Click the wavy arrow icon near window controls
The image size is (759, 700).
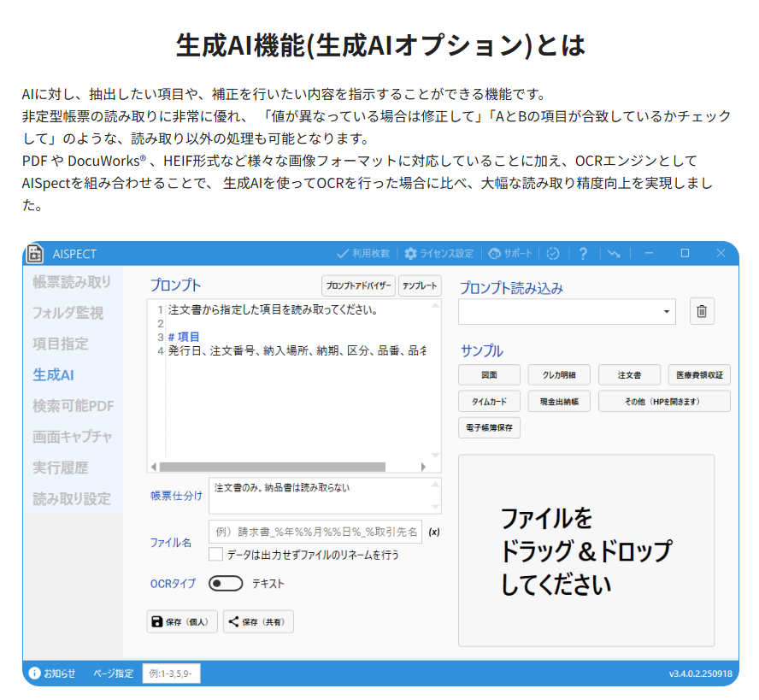pos(612,253)
